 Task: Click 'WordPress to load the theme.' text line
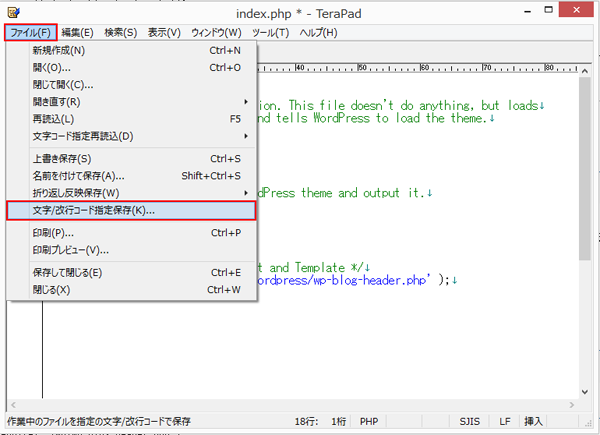click(x=400, y=118)
